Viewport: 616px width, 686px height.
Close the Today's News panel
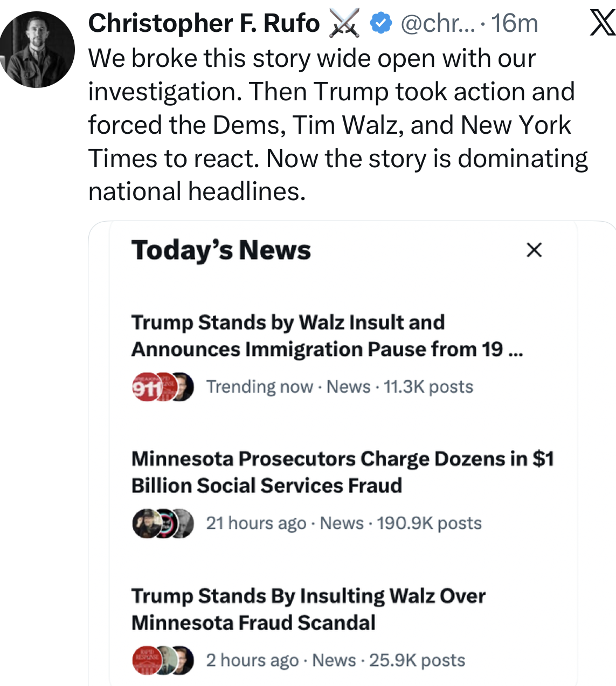(534, 250)
